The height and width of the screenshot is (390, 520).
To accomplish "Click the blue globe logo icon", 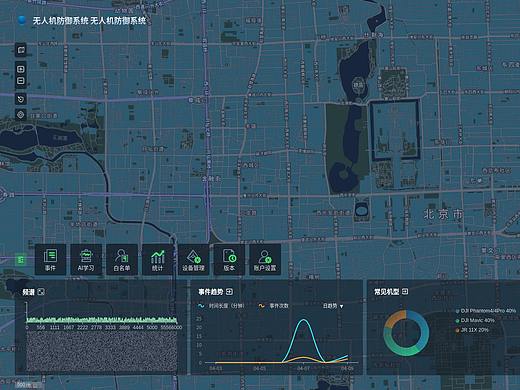I will click(22, 20).
